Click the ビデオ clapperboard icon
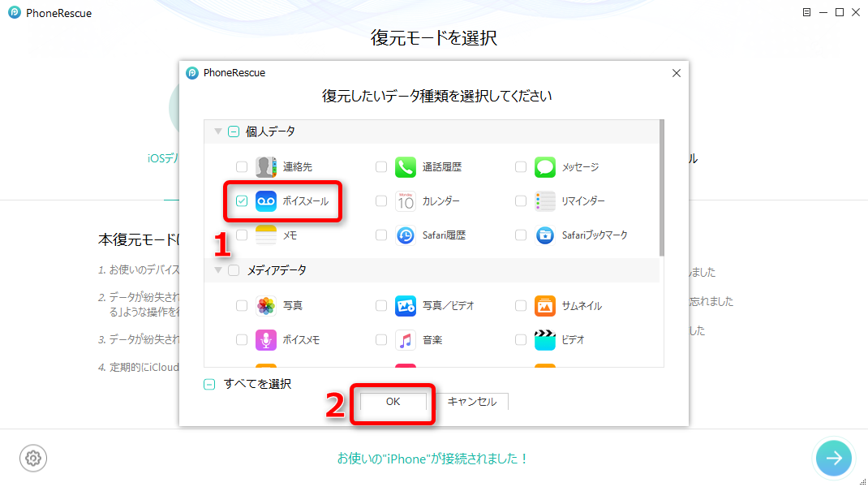Viewport: 868px width, 487px height. pos(544,339)
